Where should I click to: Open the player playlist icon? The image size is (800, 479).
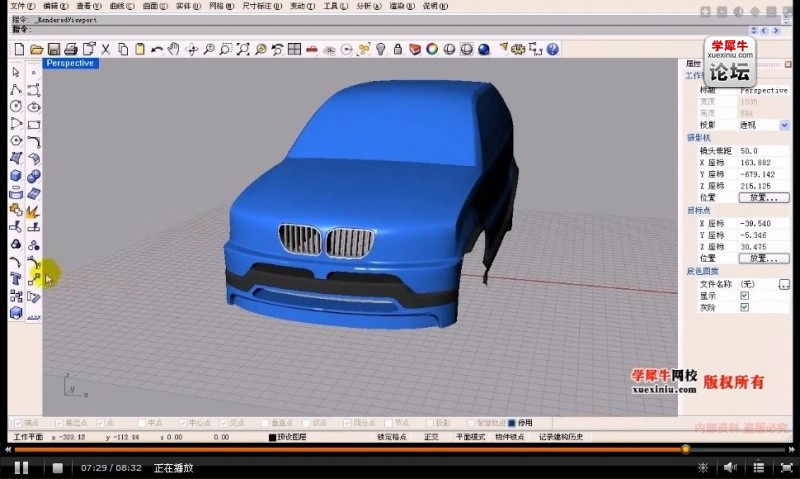[759, 467]
